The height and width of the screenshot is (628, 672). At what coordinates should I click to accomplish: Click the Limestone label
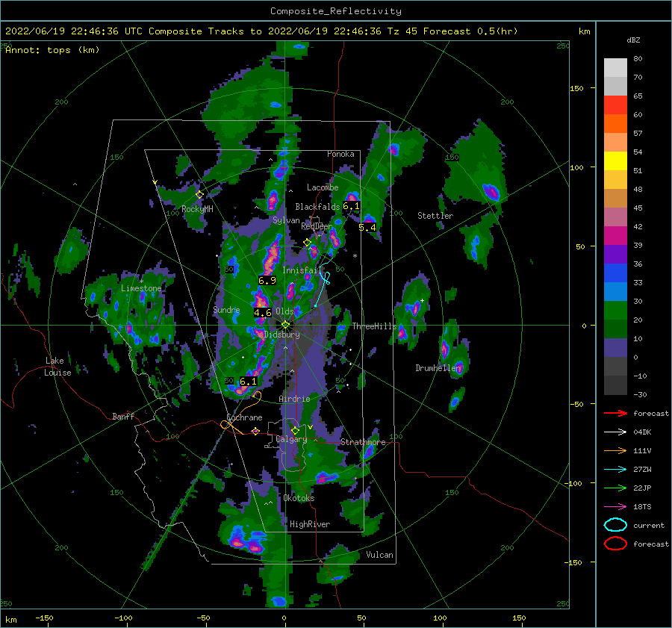coord(141,288)
